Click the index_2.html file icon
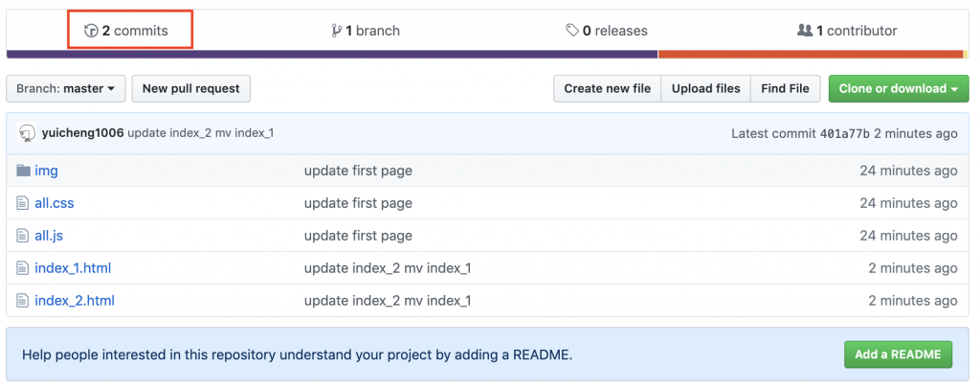 [24, 301]
